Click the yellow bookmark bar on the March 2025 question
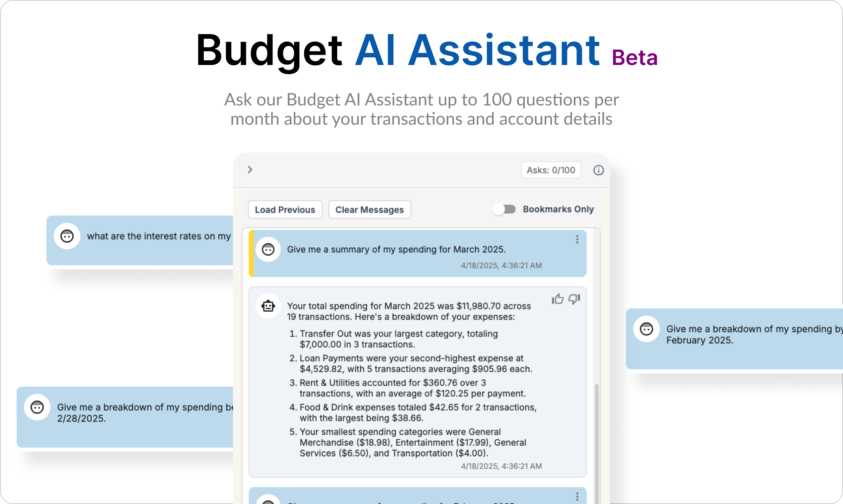843x504 pixels. coord(251,253)
